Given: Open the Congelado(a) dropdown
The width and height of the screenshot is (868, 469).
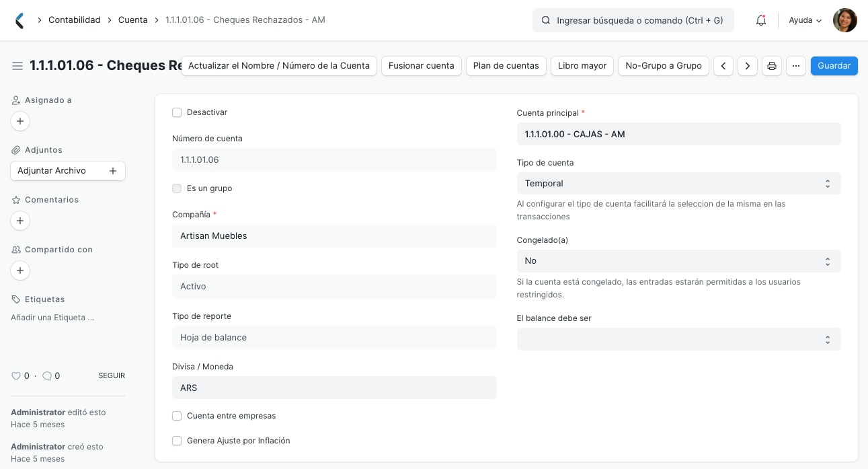Looking at the screenshot, I should click(x=678, y=261).
